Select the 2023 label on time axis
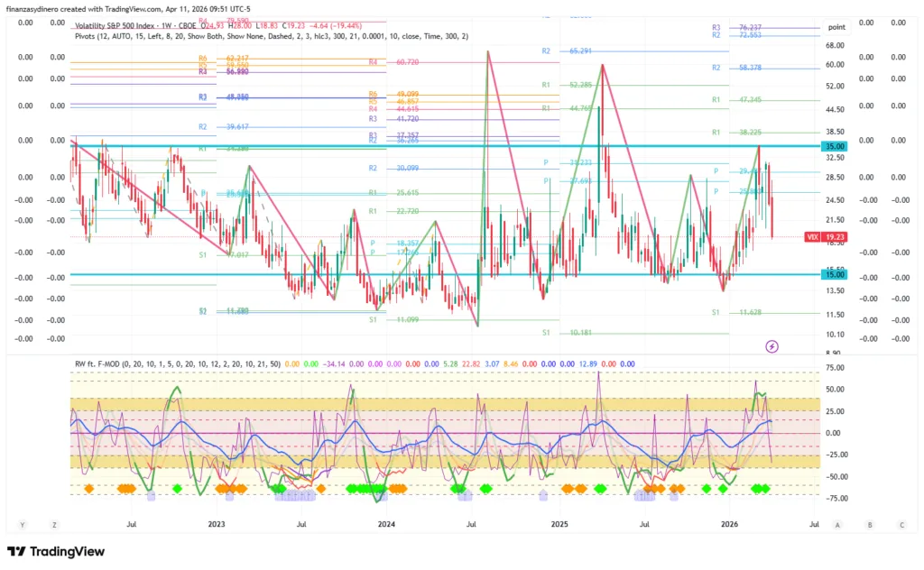 [x=216, y=523]
